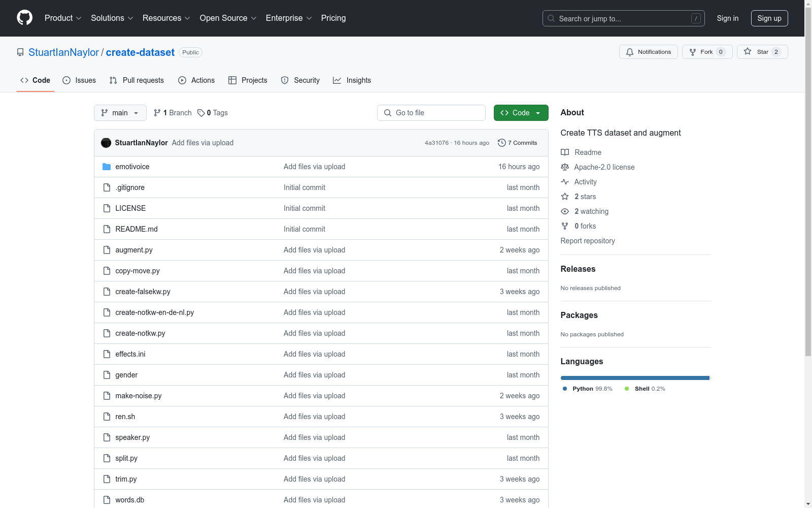The height and width of the screenshot is (508, 812).
Task: Click the file icon beside ren.sh
Action: [x=107, y=417]
